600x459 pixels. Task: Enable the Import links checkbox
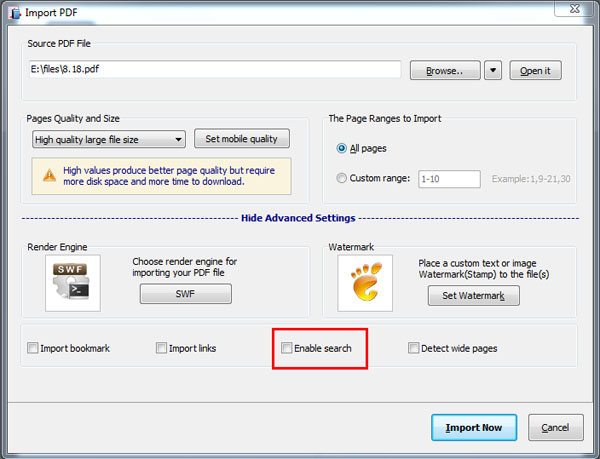point(161,348)
